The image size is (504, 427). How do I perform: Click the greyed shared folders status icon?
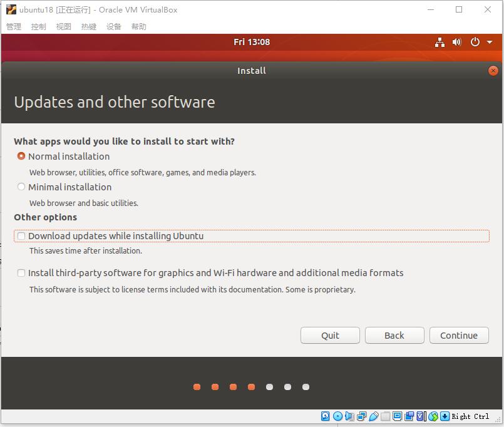tap(385, 416)
